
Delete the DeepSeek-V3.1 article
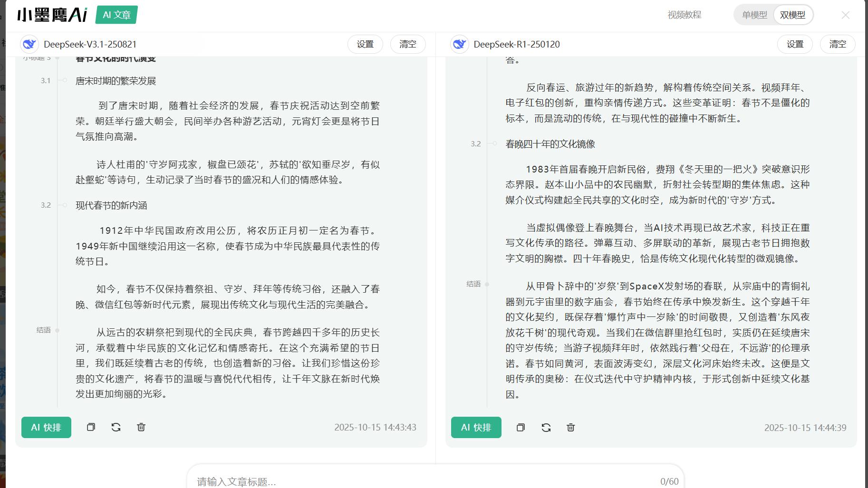coord(141,427)
